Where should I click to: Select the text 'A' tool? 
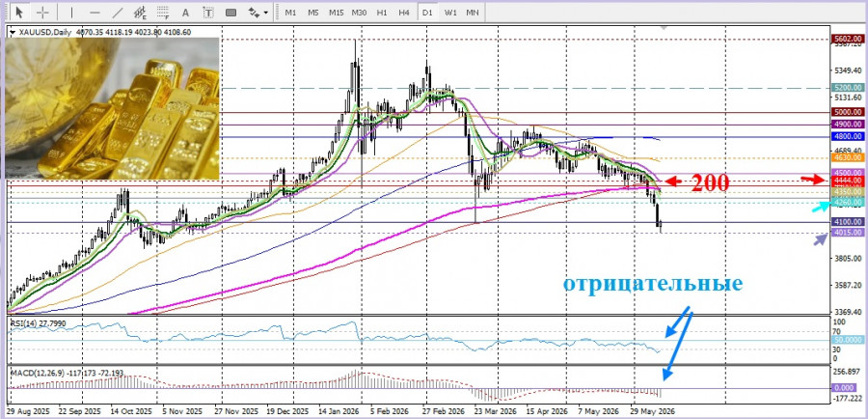click(185, 12)
